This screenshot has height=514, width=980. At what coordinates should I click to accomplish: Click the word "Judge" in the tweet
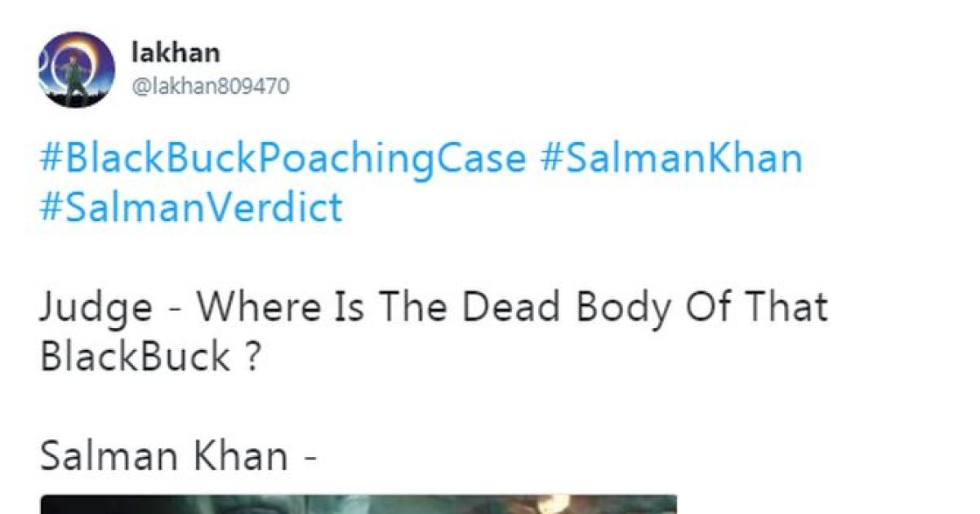pos(96,308)
